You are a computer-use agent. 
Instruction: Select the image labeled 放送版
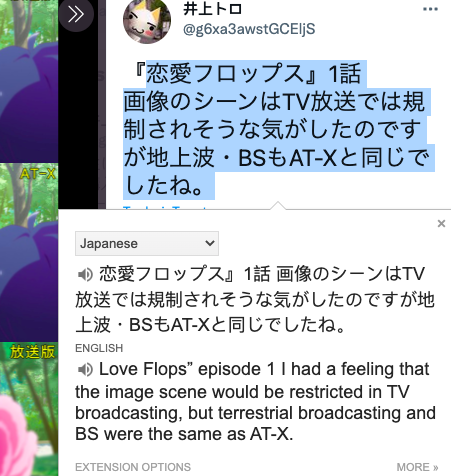[29, 409]
